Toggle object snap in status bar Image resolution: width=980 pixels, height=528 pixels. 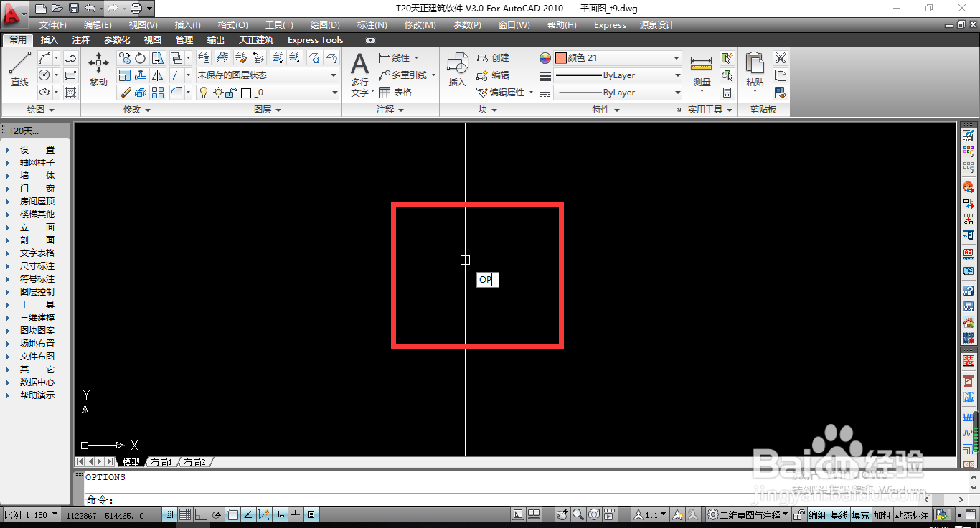232,514
